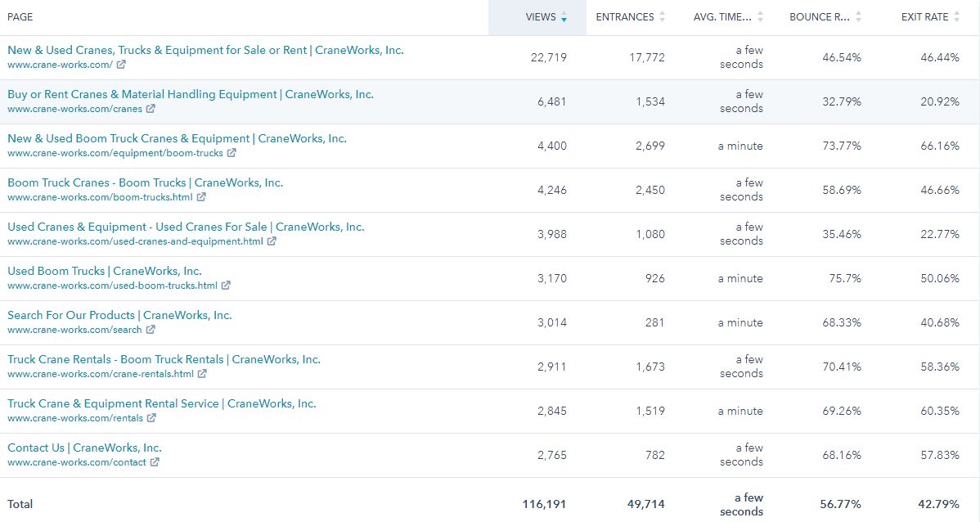
Task: Open external link icon for crane-works.com homepage
Action: click(121, 65)
